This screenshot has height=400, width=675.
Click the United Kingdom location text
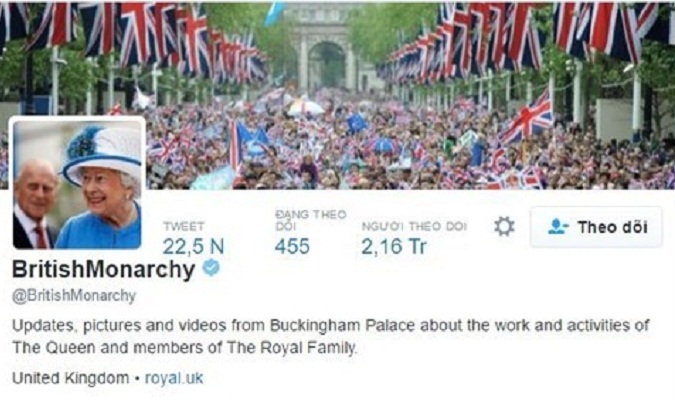tap(71, 378)
